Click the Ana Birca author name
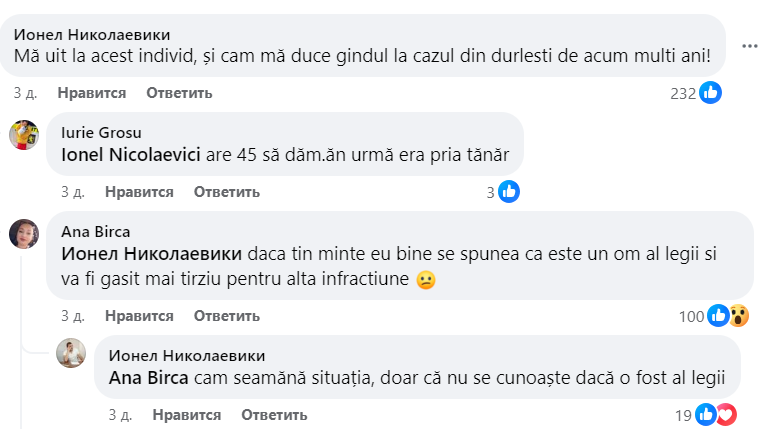 [96, 231]
